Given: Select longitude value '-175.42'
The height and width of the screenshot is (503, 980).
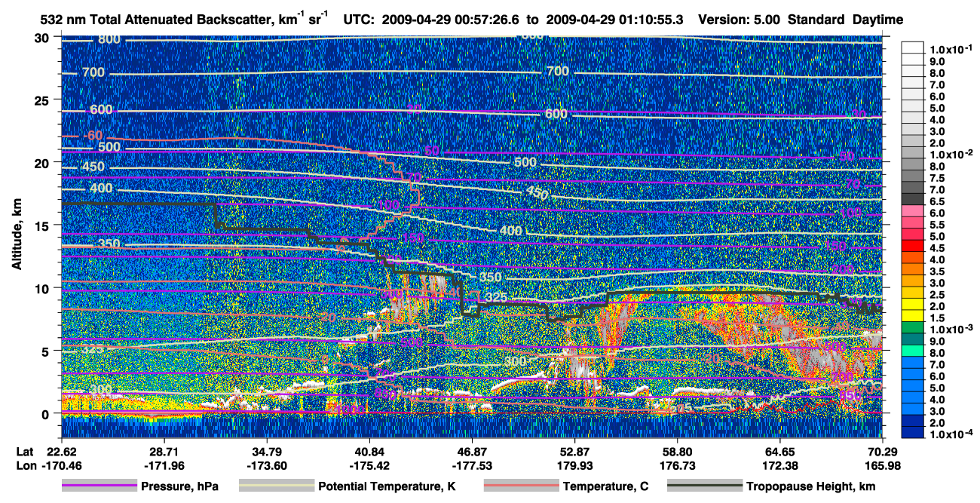Looking at the screenshot, I should pyautogui.click(x=369, y=465).
